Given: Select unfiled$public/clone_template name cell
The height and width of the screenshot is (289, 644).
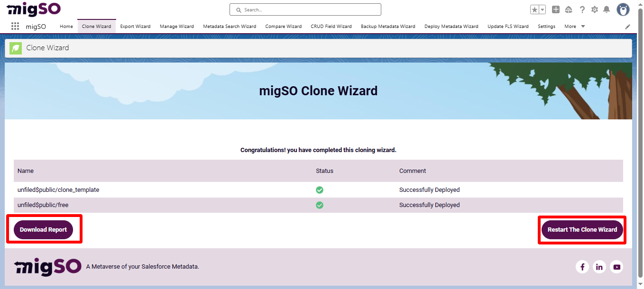Looking at the screenshot, I should [x=58, y=190].
